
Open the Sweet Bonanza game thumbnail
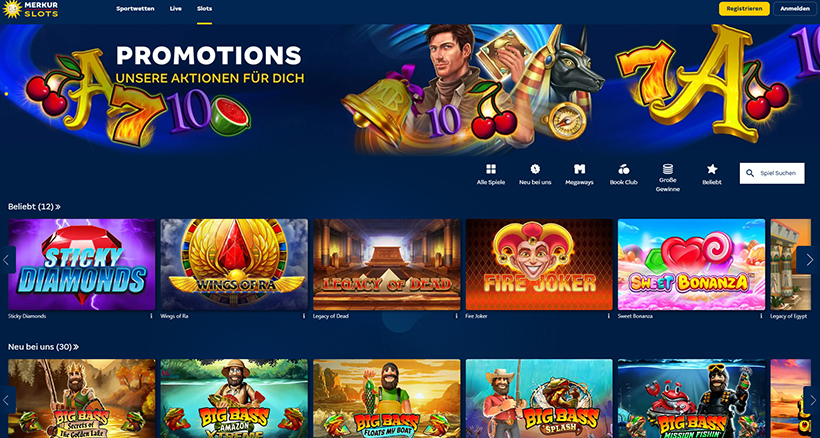point(691,264)
